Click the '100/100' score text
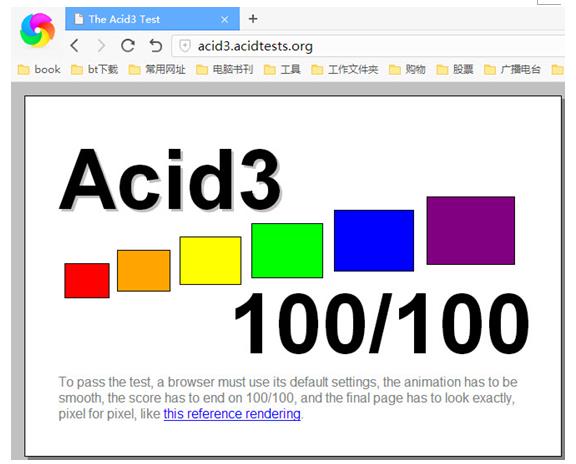 click(381, 323)
